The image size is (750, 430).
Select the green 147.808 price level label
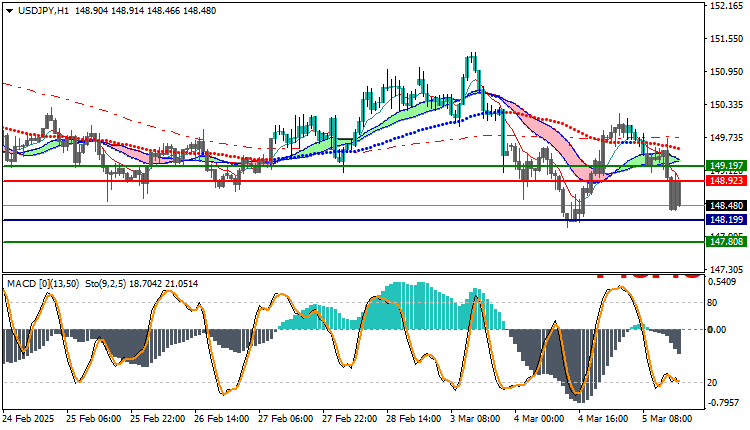[x=726, y=242]
